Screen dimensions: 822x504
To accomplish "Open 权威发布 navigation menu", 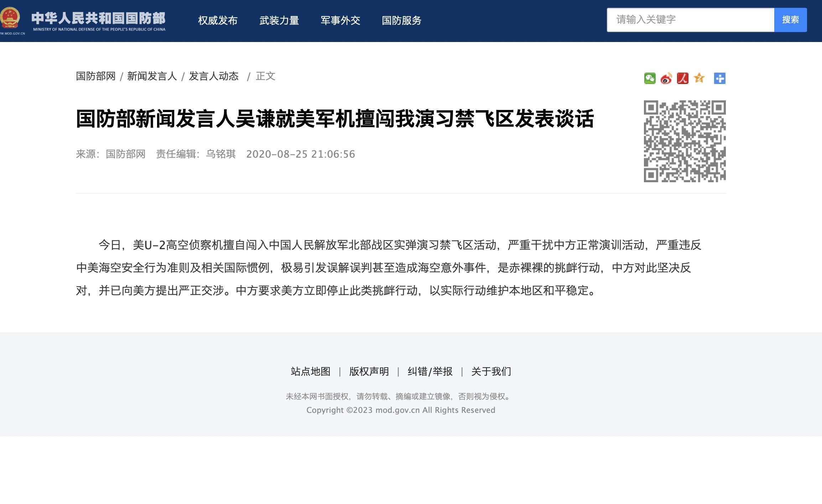I will point(218,21).
